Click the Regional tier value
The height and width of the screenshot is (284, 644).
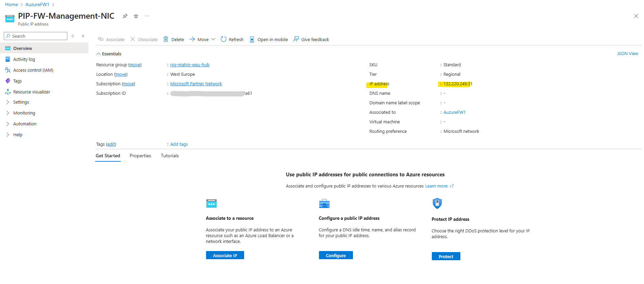click(x=452, y=74)
